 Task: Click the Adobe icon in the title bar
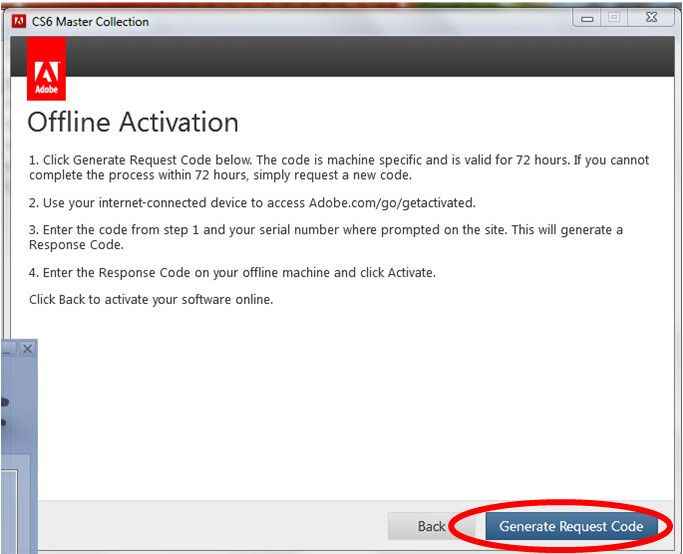(x=19, y=21)
